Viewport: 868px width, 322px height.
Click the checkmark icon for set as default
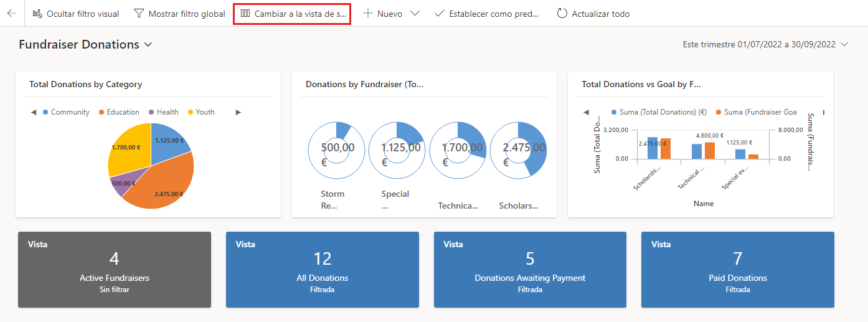click(x=440, y=13)
